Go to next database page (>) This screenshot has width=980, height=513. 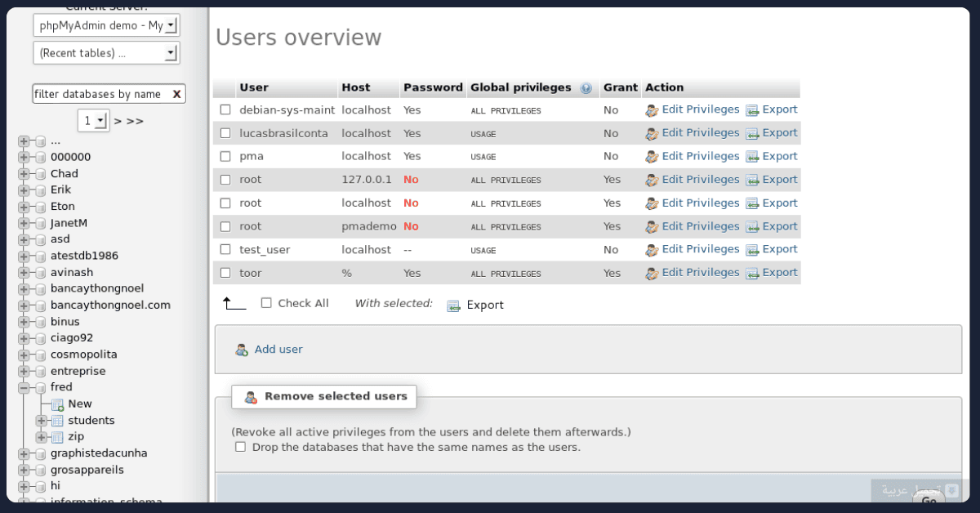[118, 122]
